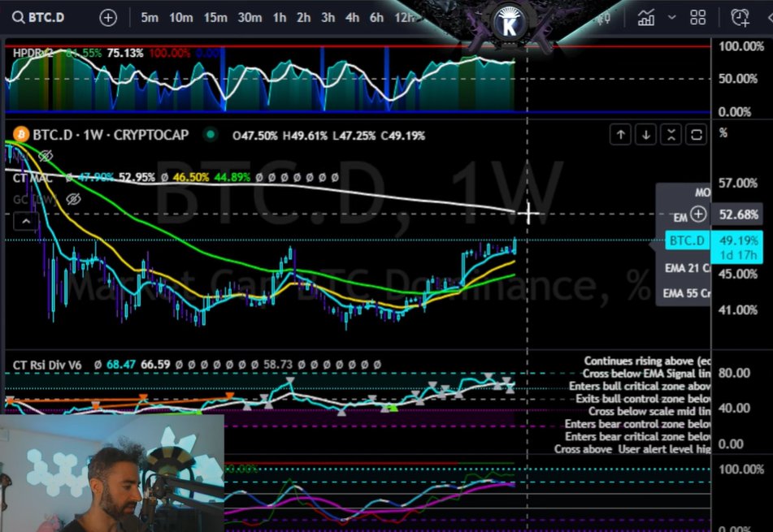Click the green 44.89% value
The image size is (773, 532).
(232, 177)
